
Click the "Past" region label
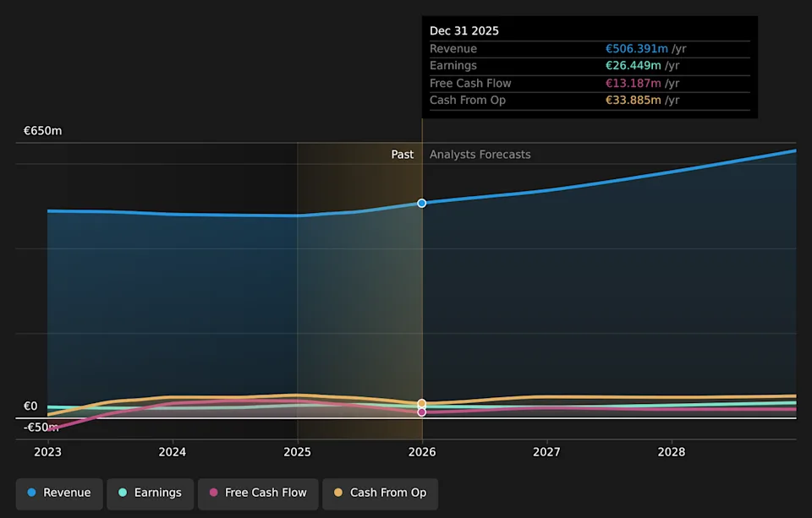(x=402, y=155)
